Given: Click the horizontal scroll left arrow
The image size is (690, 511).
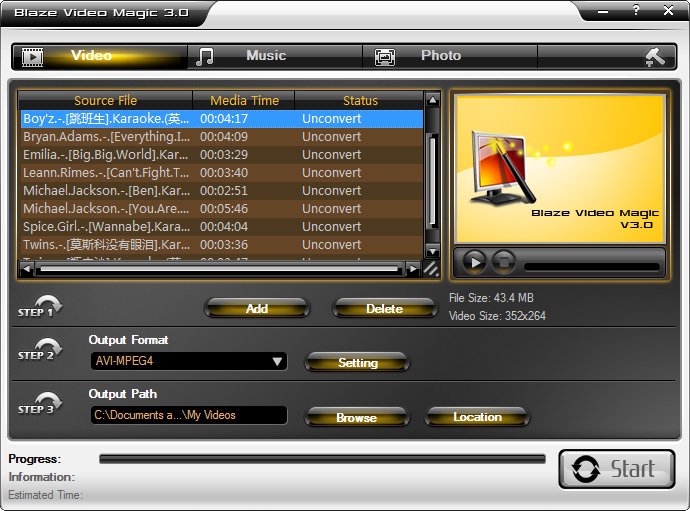Looking at the screenshot, I should tap(27, 268).
